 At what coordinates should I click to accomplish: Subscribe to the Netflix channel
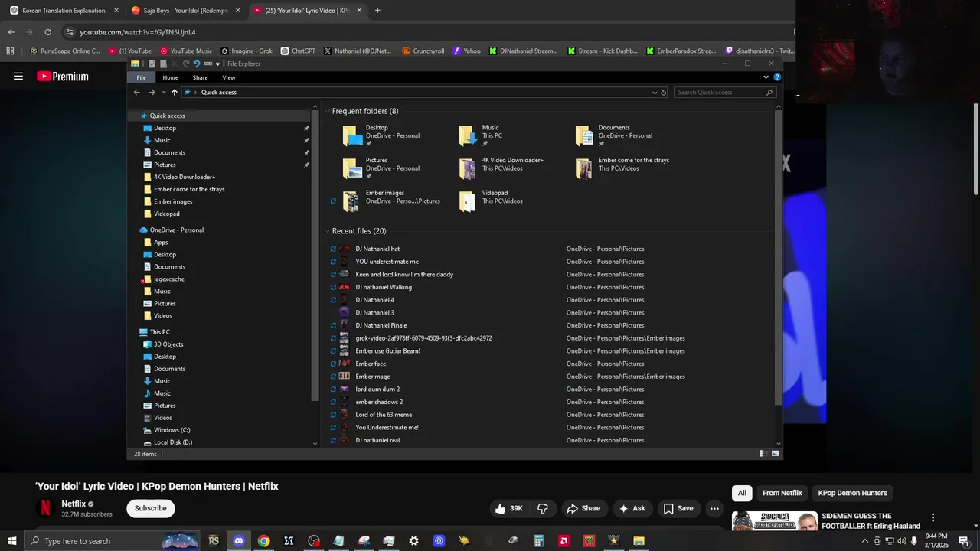pyautogui.click(x=150, y=508)
